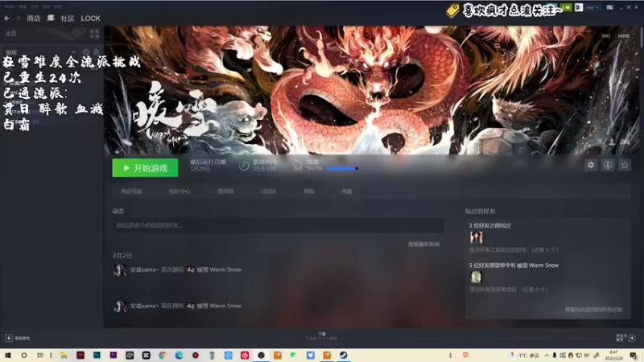Viewport: 644px width, 362px height.
Task: Click avatar beside 安兹sama 现在拥有 entry
Action: (x=119, y=306)
